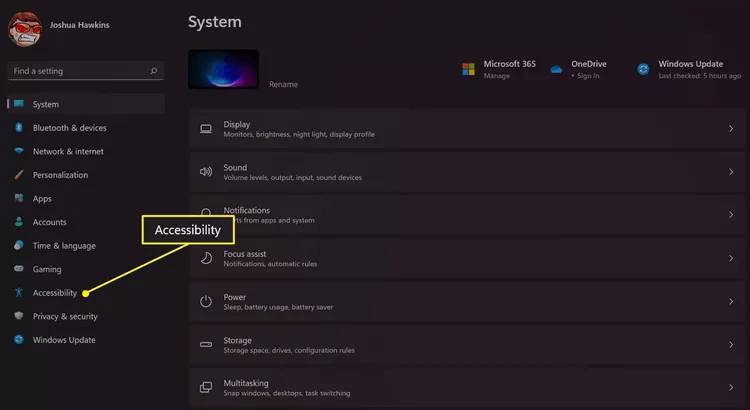The width and height of the screenshot is (750, 410).
Task: Click 'Notifications, automatic rules' description
Action: point(270,264)
